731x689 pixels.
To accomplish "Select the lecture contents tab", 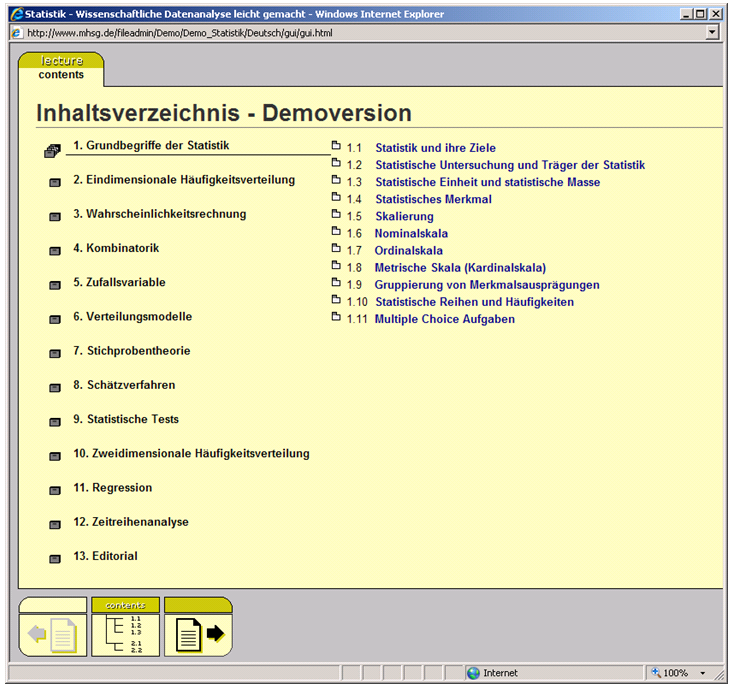I will (x=61, y=68).
